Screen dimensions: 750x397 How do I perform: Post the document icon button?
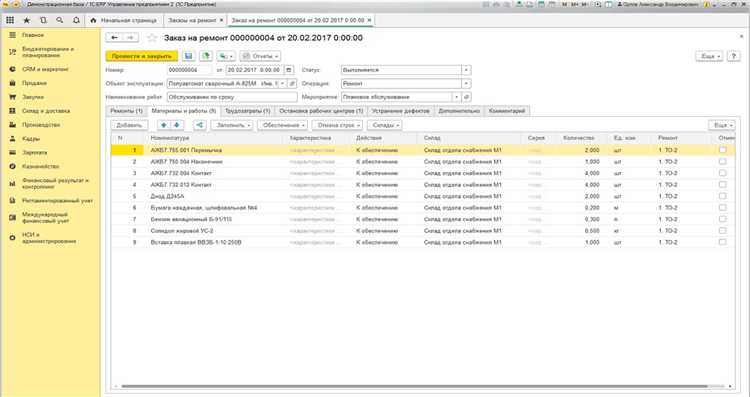point(206,56)
